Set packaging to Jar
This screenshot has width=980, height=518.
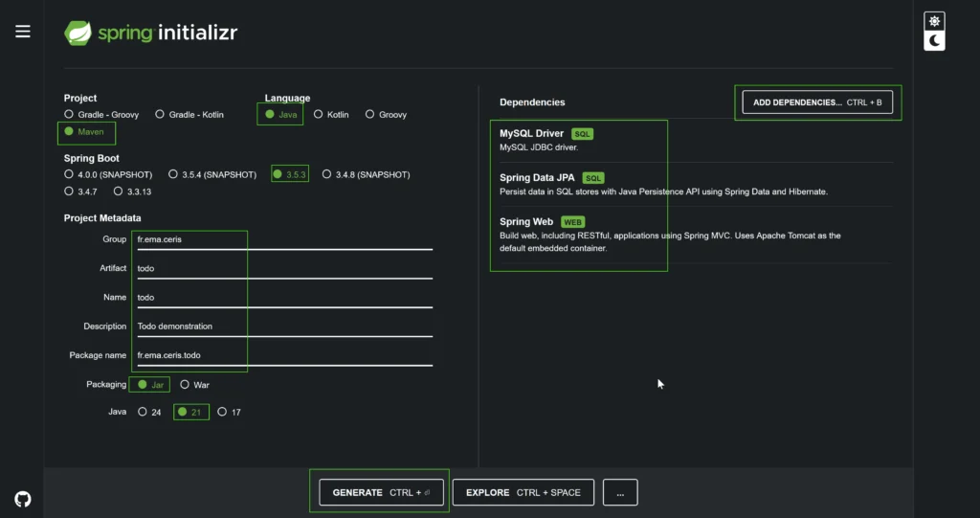150,385
